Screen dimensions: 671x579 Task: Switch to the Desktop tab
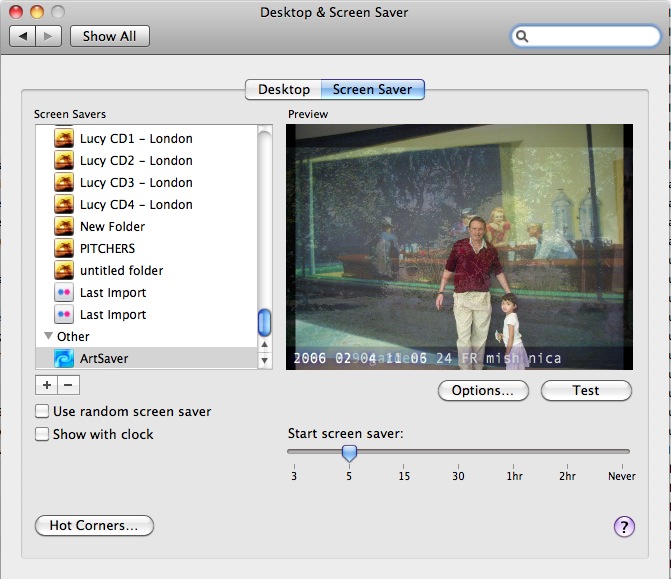[x=283, y=89]
